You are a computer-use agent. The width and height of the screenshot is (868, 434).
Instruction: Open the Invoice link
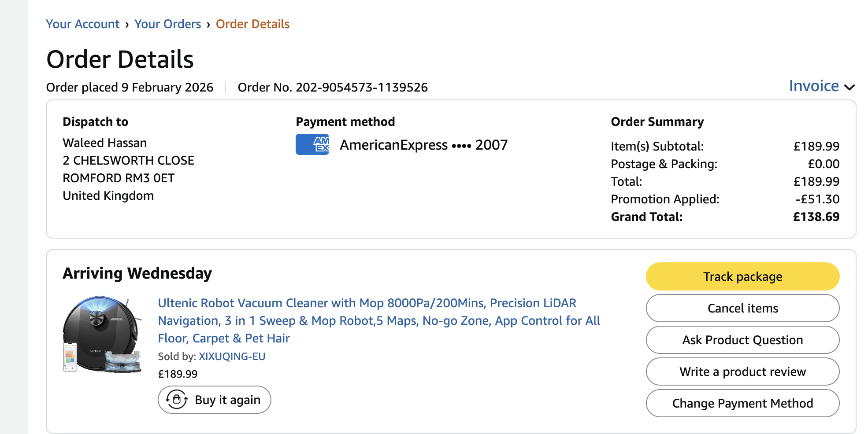[x=813, y=86]
